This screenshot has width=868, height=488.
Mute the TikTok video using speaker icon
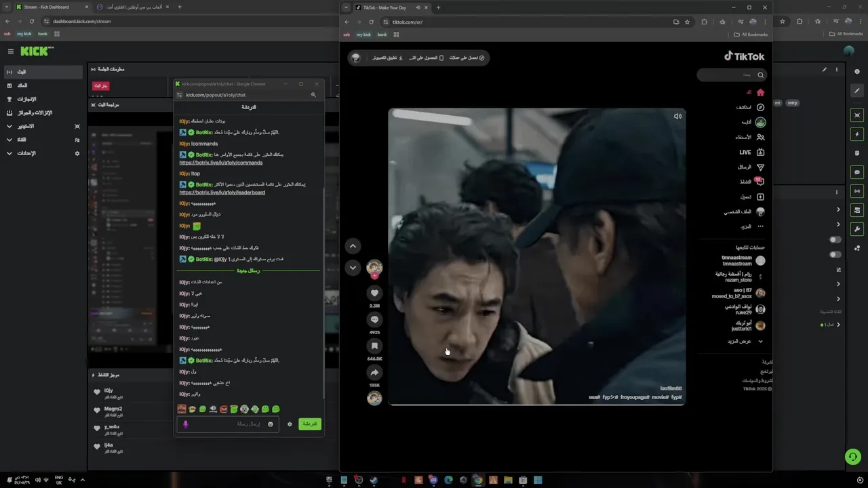coord(677,116)
